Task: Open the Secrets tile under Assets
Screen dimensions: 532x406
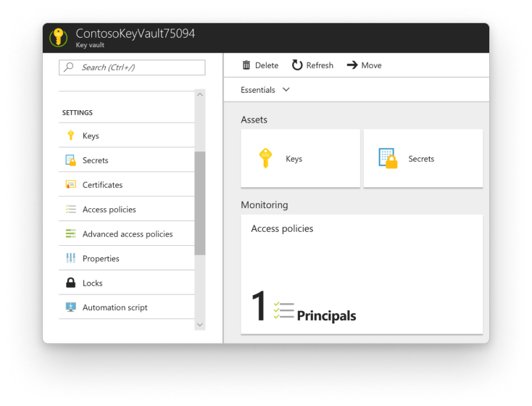Action: (423, 159)
